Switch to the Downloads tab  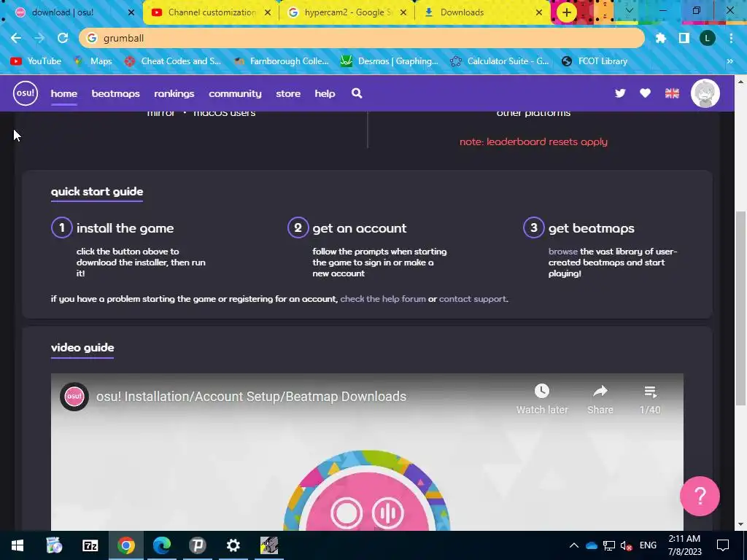coord(484,12)
